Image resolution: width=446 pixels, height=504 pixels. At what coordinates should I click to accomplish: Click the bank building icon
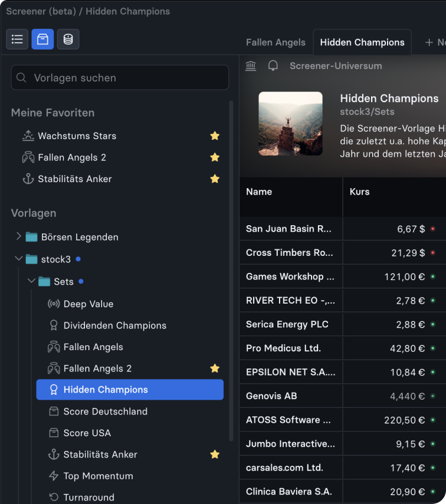point(251,66)
